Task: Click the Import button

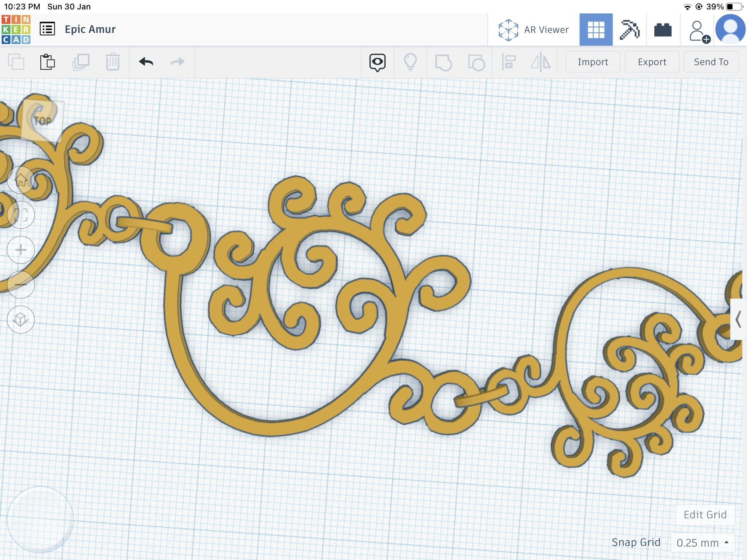Action: point(593,62)
